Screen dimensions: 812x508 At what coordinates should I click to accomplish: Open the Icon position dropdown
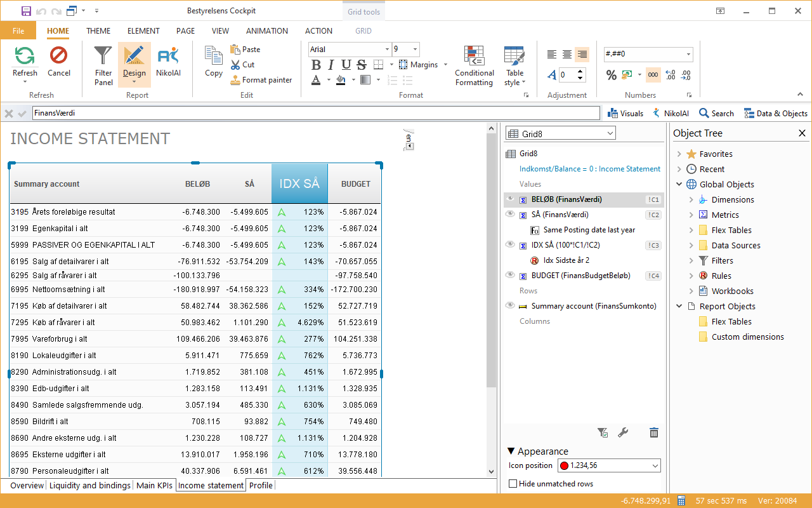pos(655,465)
